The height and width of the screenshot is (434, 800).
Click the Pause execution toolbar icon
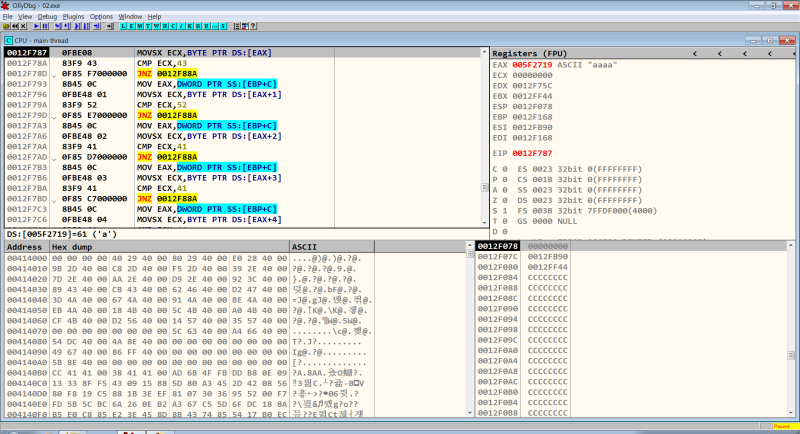point(45,26)
